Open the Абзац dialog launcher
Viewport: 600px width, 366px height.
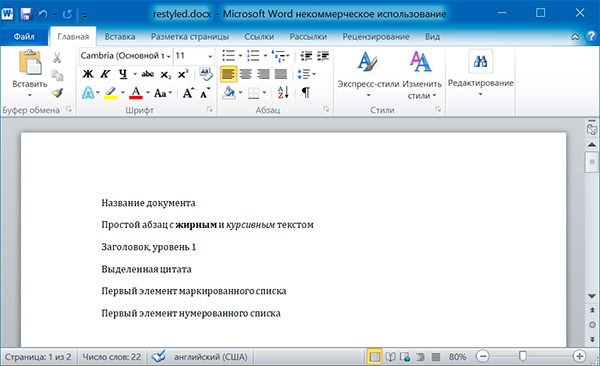[326, 109]
